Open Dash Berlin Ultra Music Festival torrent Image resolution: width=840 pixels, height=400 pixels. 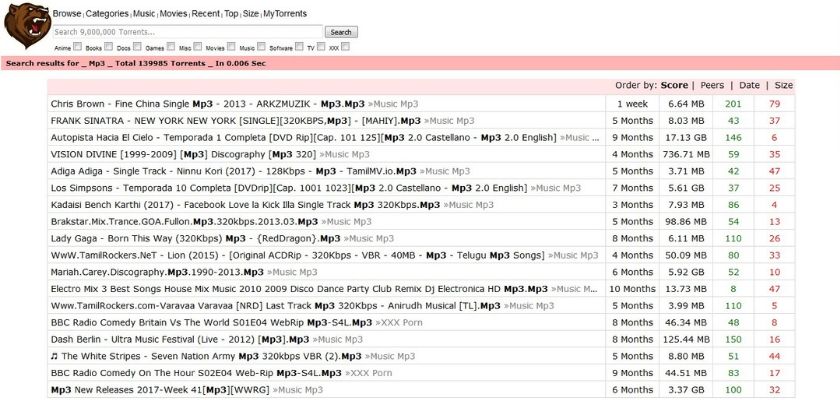point(180,340)
